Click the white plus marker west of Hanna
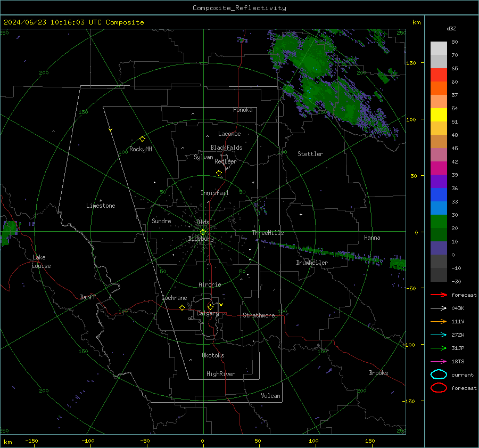The width and height of the screenshot is (479, 448). [301, 214]
